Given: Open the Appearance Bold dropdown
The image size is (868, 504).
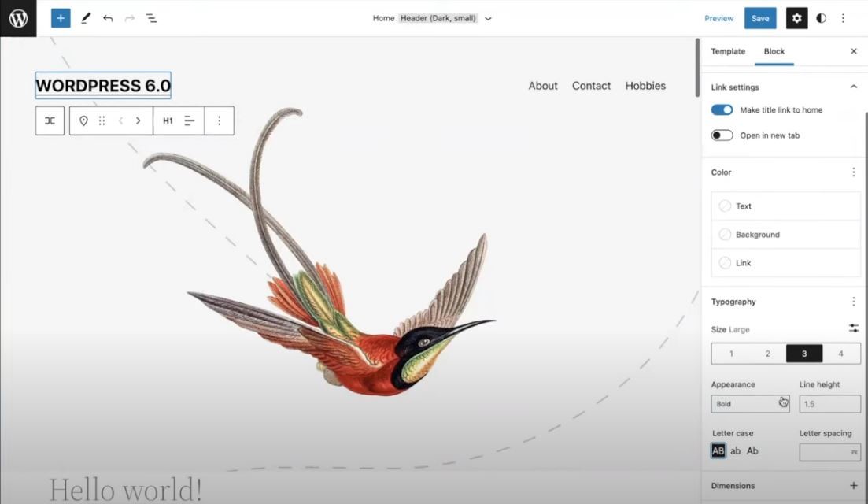Looking at the screenshot, I should [750, 404].
